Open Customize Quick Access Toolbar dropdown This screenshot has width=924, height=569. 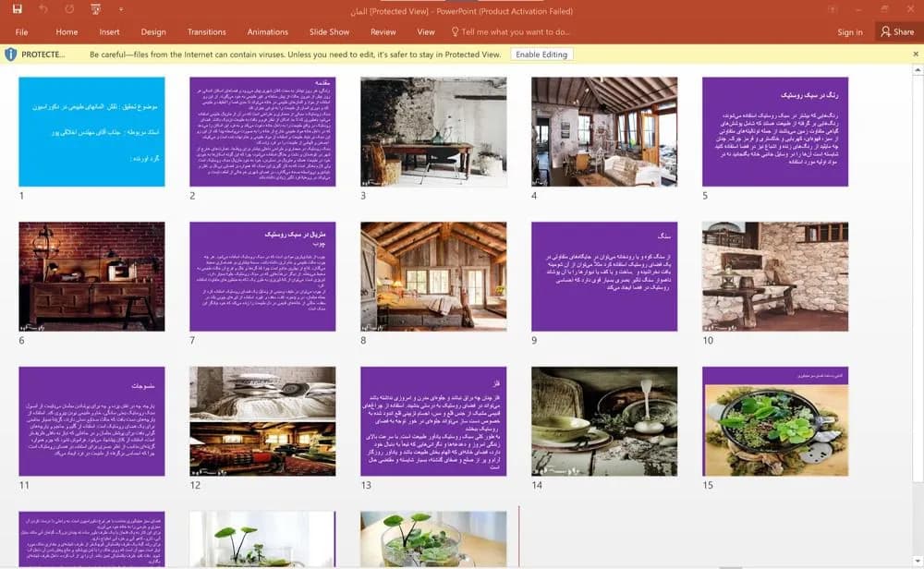point(121,9)
